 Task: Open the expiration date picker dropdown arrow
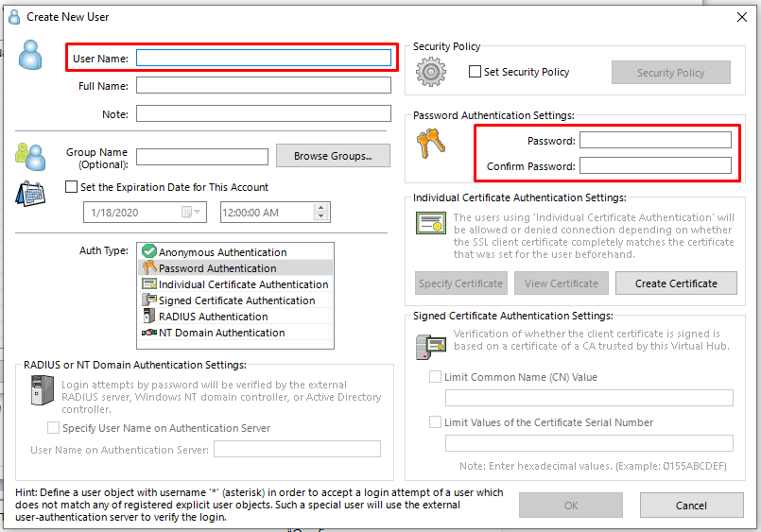point(197,212)
